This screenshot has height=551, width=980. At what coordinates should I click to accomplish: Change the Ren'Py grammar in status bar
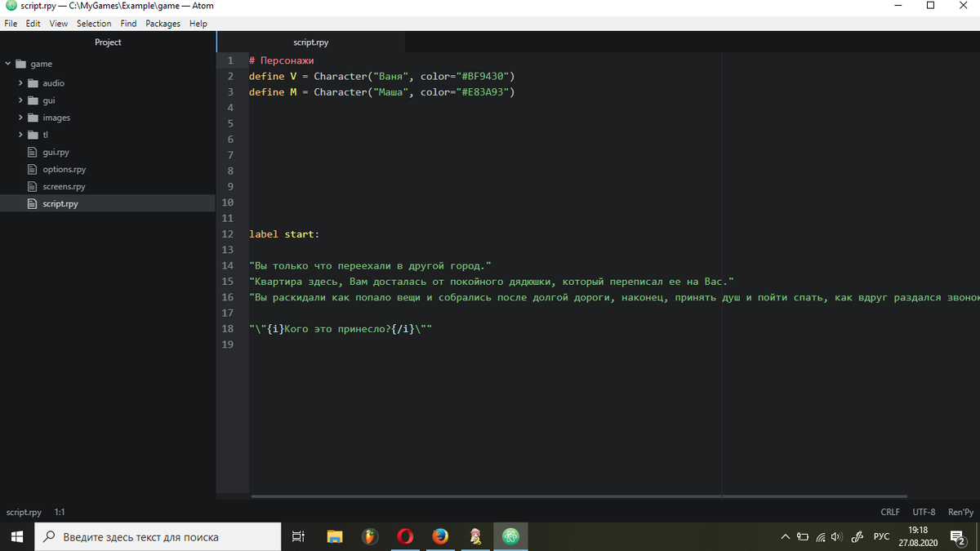960,512
